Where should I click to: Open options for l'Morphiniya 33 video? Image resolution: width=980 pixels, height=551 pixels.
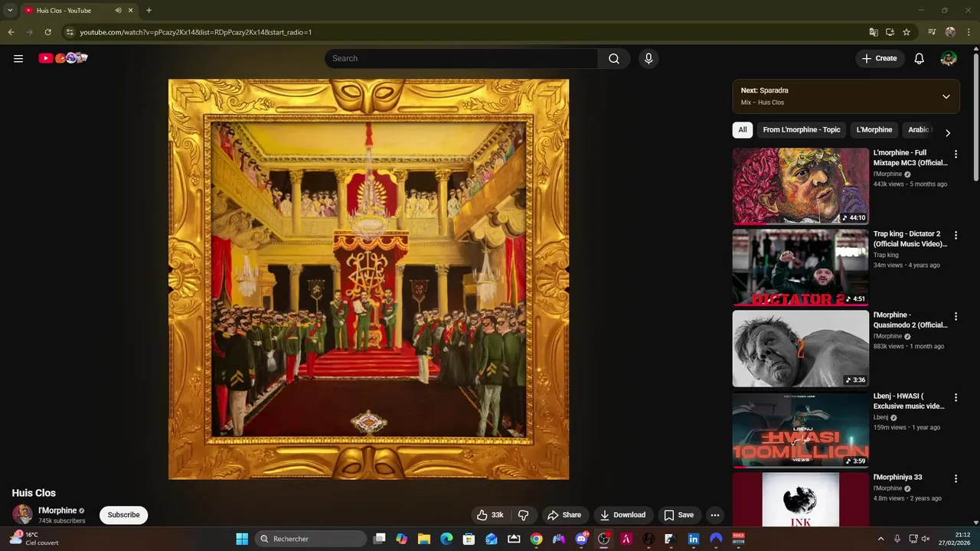tap(955, 478)
